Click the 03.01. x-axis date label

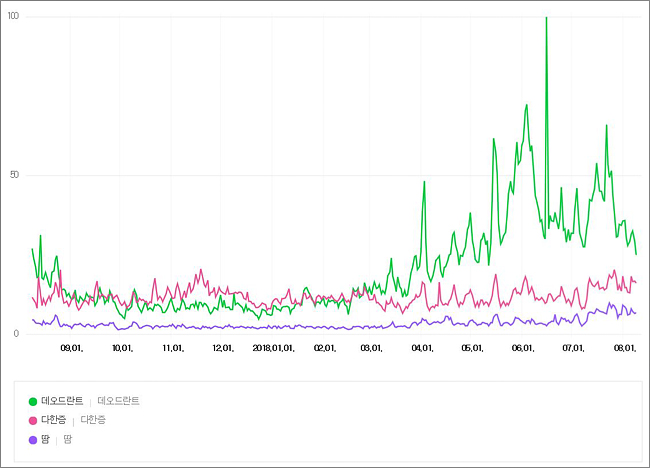[x=371, y=348]
